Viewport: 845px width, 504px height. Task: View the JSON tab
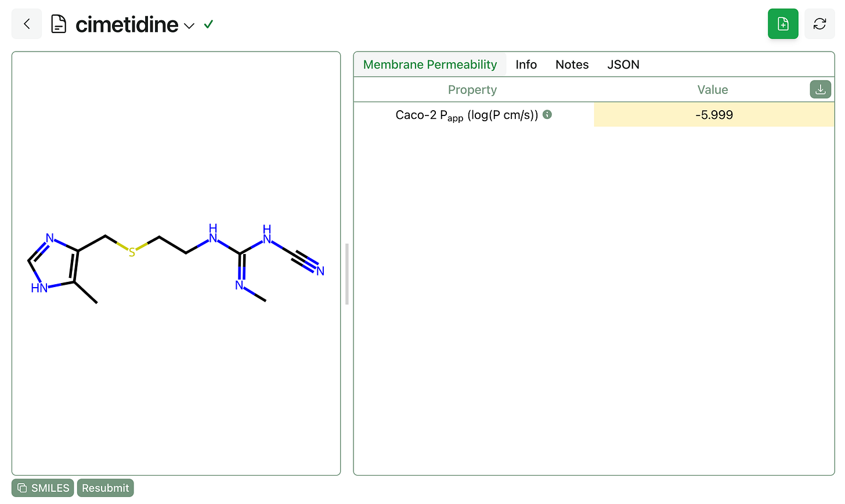(x=623, y=64)
